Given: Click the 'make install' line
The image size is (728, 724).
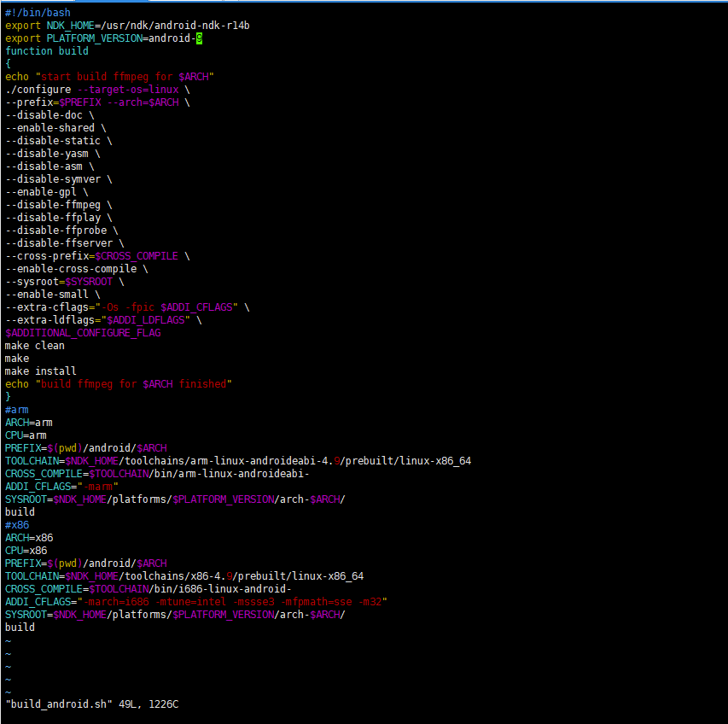Looking at the screenshot, I should (x=40, y=371).
